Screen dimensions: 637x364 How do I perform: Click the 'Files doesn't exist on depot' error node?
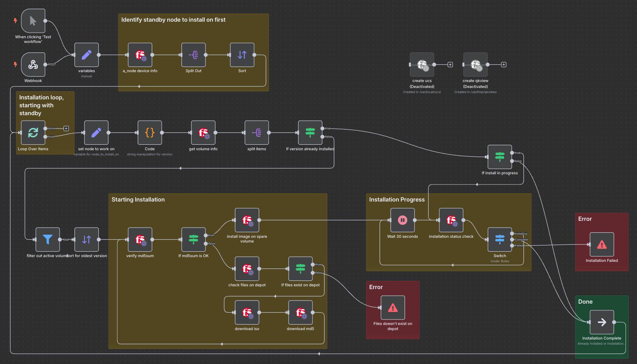[392, 308]
